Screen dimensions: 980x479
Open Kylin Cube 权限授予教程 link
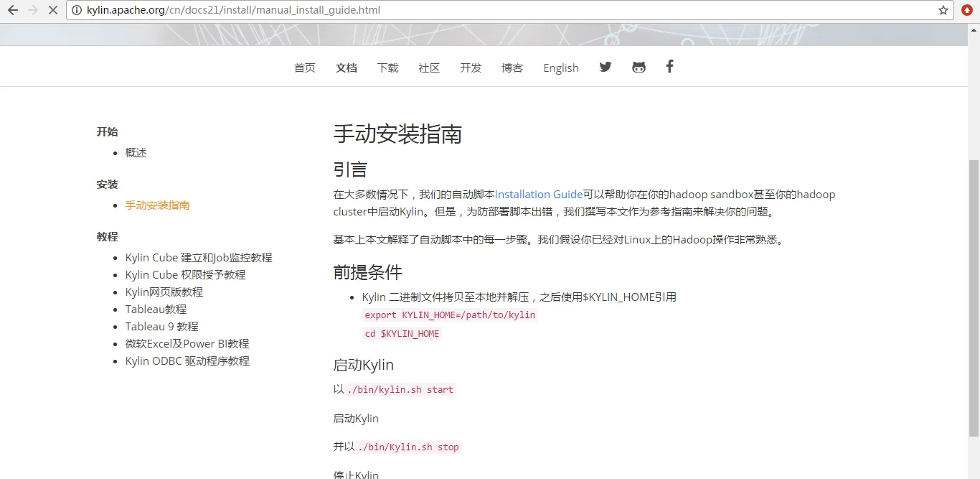(185, 274)
